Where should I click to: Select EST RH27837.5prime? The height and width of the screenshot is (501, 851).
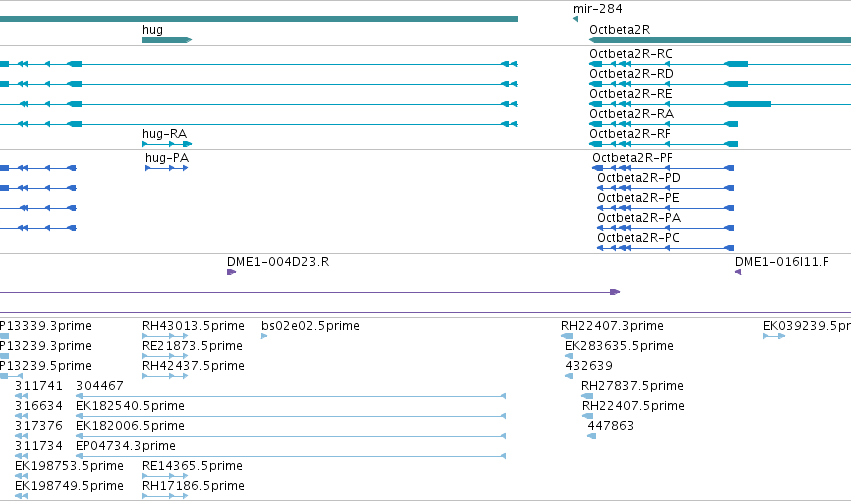(x=632, y=386)
